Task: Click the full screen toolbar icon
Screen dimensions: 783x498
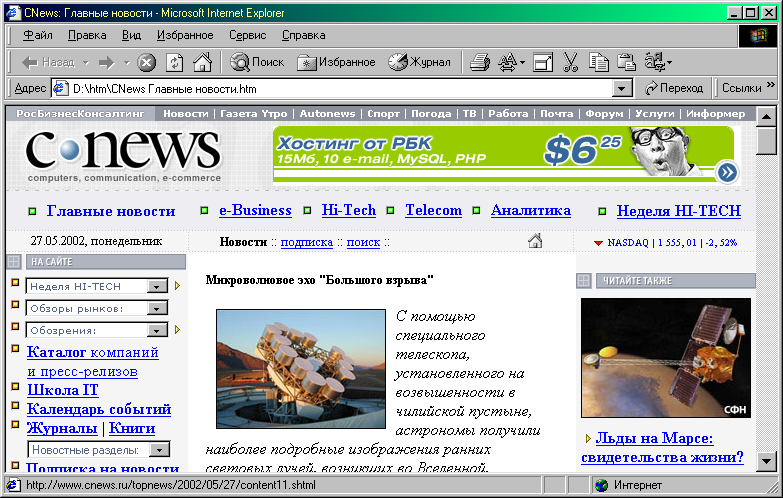Action: (x=543, y=62)
